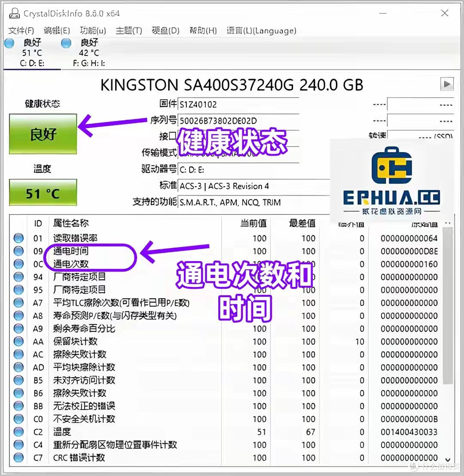The width and height of the screenshot is (464, 476).
Task: Click the firmware field S1Z40102
Action: coord(238,104)
